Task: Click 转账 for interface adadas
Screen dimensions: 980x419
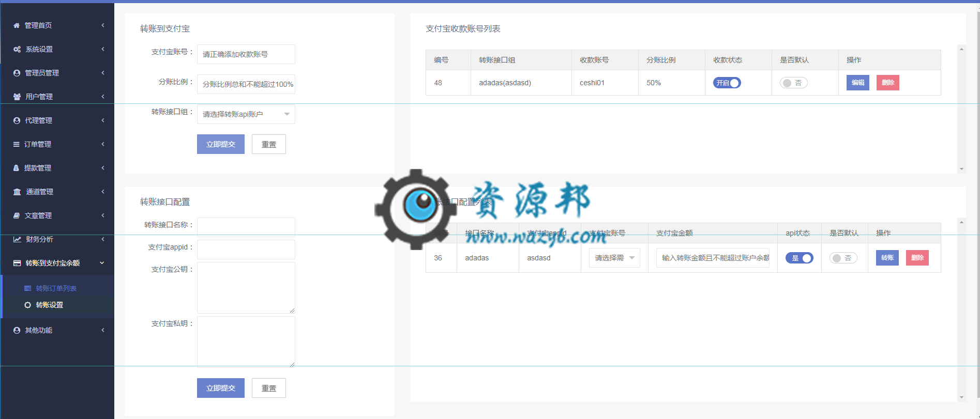Action: pyautogui.click(x=887, y=258)
